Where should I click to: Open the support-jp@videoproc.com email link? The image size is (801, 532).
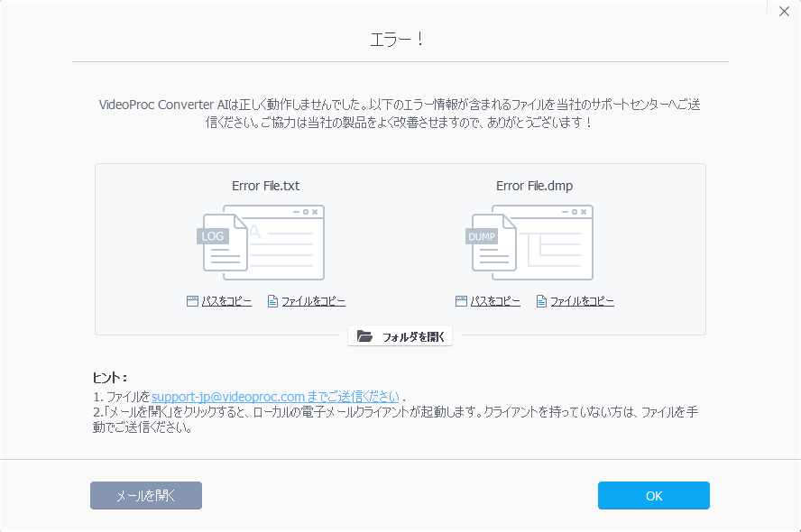tap(275, 396)
